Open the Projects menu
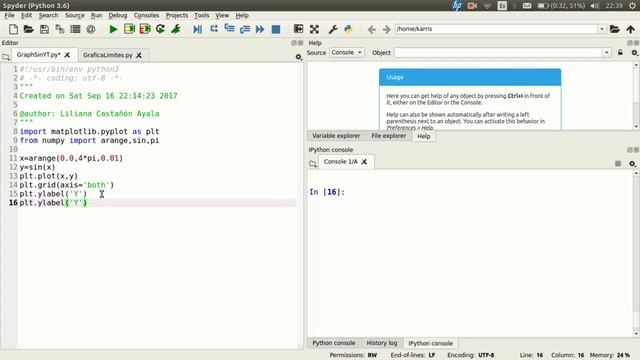The height and width of the screenshot is (360, 640). pyautogui.click(x=177, y=15)
